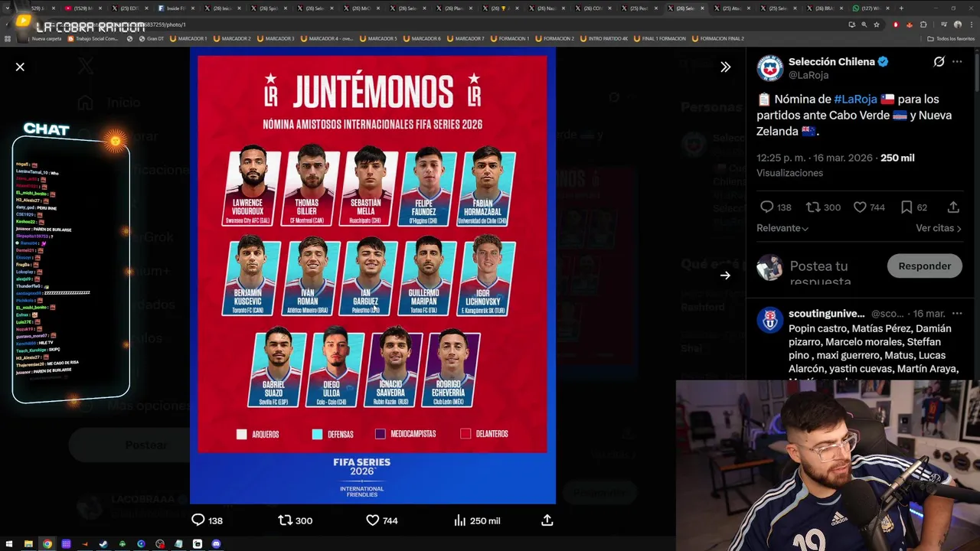Open the 250 mil views analytics icon
Image resolution: width=980 pixels, height=551 pixels.
(x=460, y=520)
